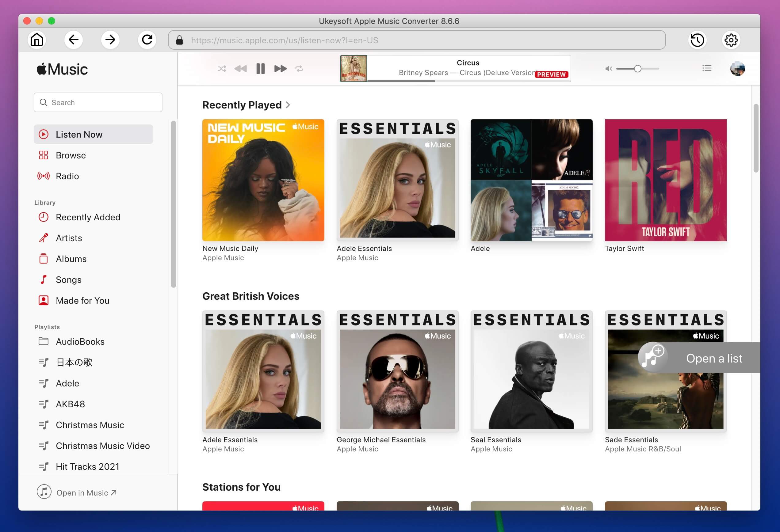Click the Listen Now play circle icon
Viewport: 780px width, 532px height.
[43, 134]
